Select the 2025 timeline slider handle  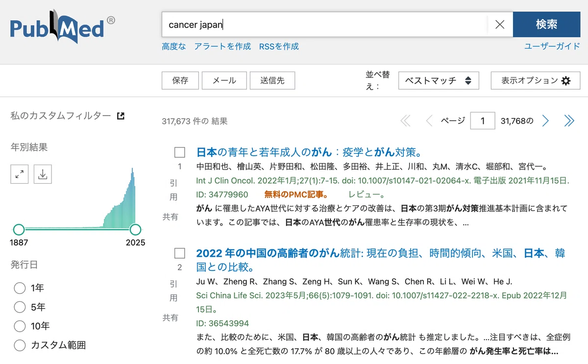click(135, 229)
